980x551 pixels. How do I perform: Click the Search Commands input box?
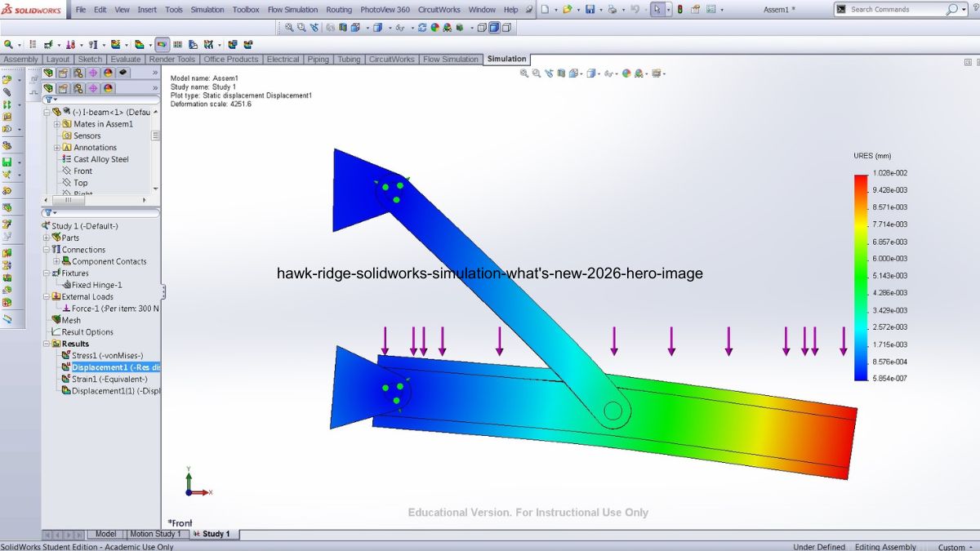(x=896, y=10)
